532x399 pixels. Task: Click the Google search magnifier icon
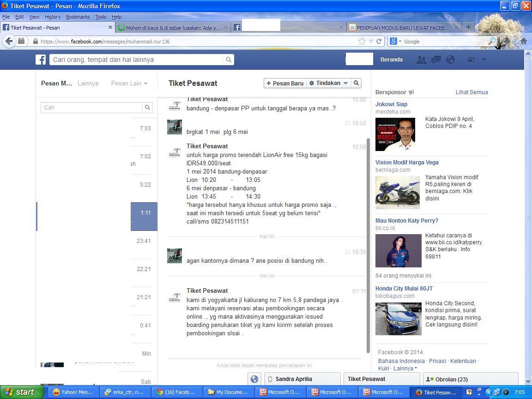(492, 42)
